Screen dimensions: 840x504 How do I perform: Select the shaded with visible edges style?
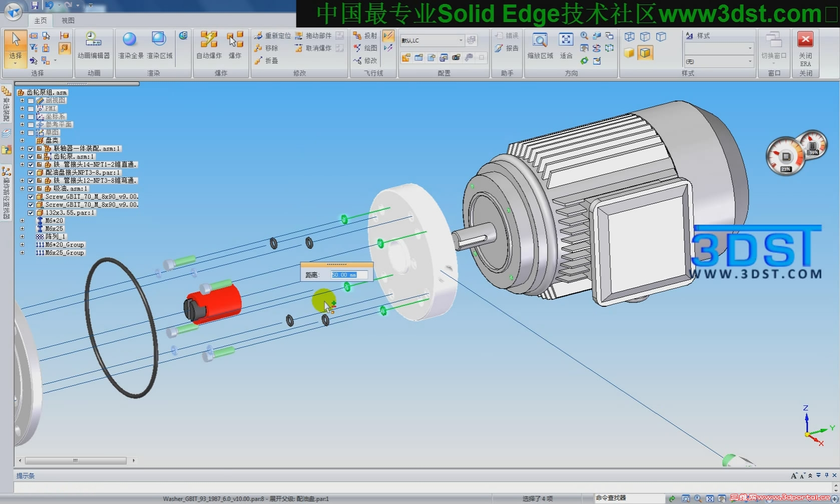pyautogui.click(x=645, y=53)
